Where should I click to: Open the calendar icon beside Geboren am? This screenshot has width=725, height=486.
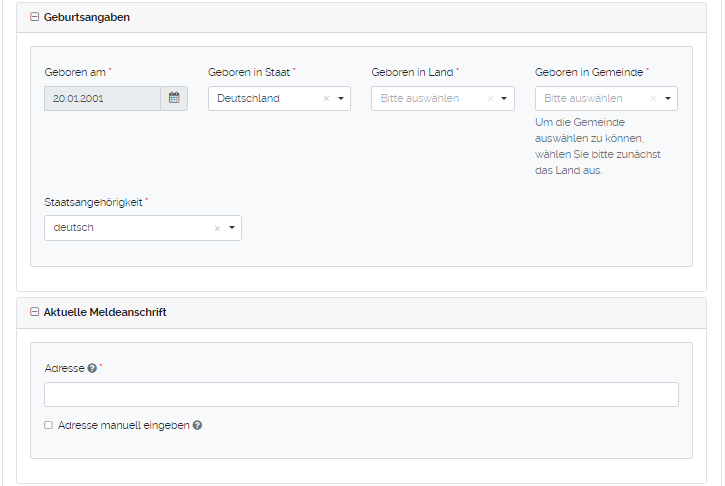point(174,98)
